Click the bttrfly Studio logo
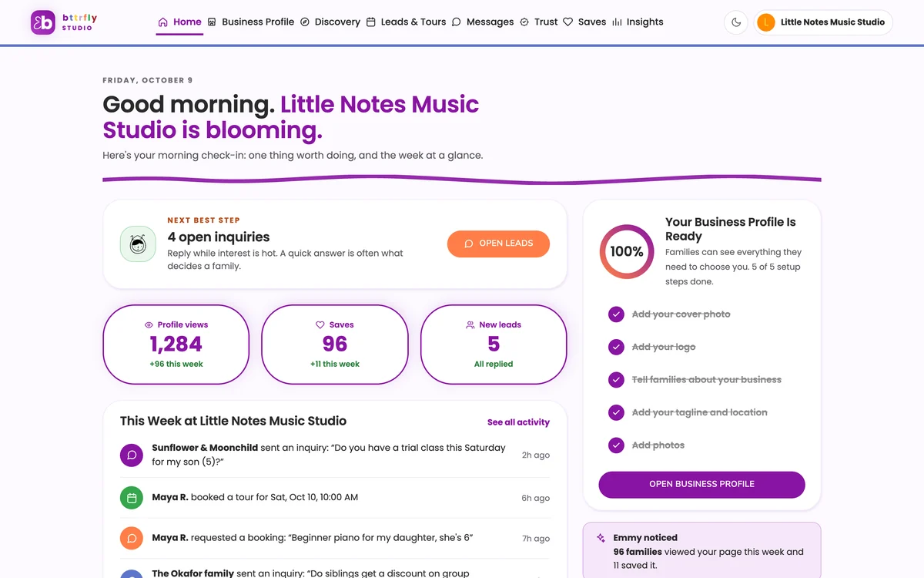 (64, 22)
